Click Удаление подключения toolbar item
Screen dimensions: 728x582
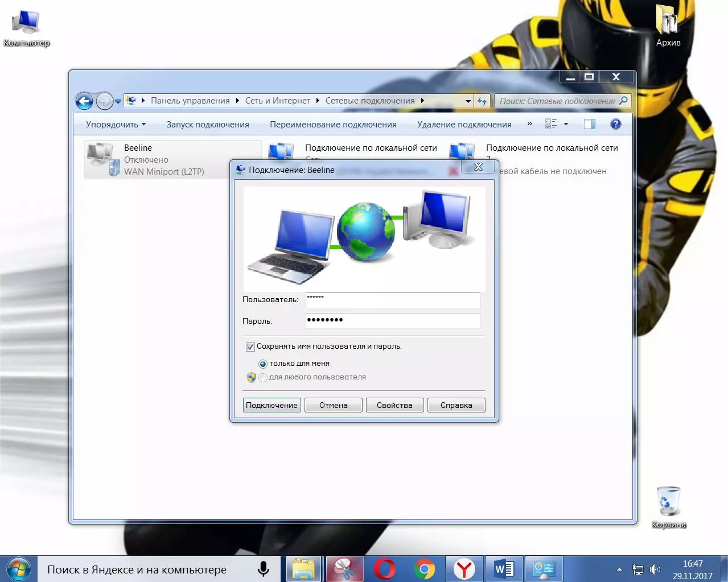tap(464, 125)
